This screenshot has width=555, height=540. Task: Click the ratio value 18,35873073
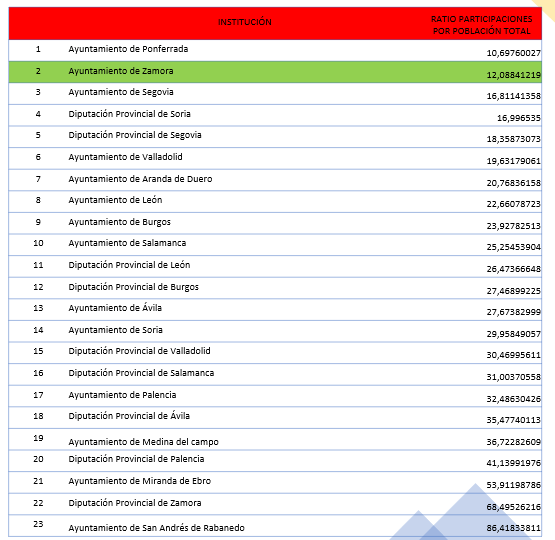pos(514,139)
